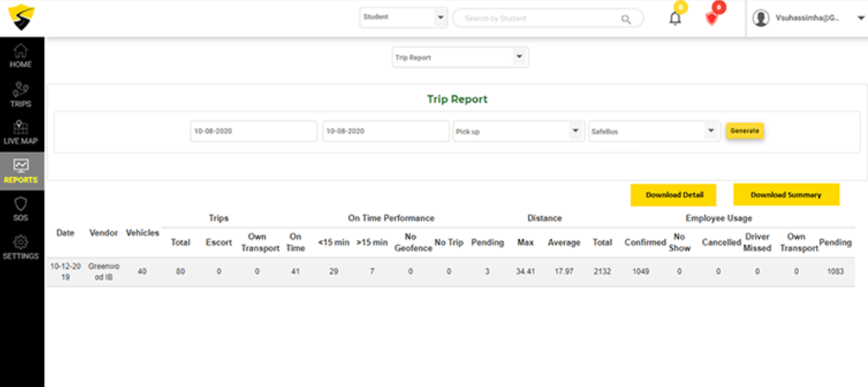
Task: Click the second date field 10-08-2020
Action: click(x=385, y=131)
